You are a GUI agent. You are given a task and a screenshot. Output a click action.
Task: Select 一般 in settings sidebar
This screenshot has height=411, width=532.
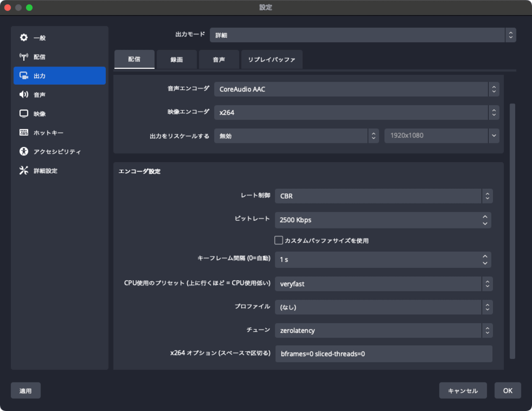pyautogui.click(x=60, y=38)
